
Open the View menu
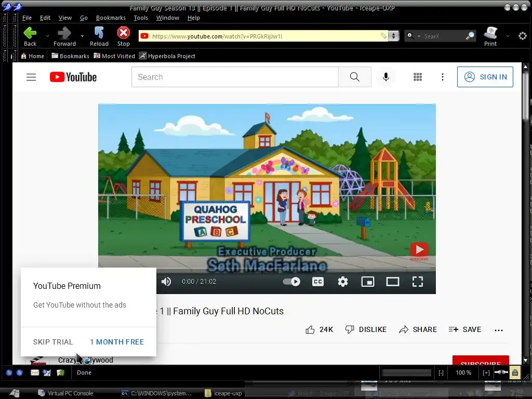coord(65,18)
